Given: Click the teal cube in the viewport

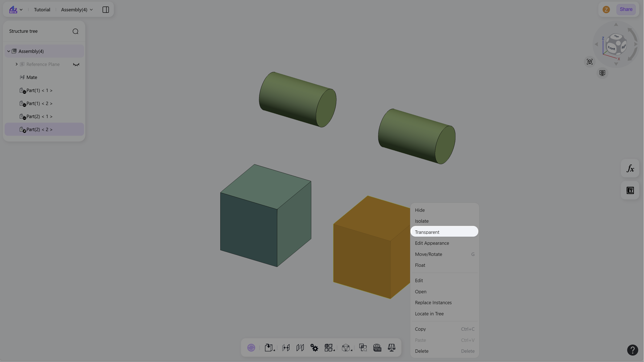Looking at the screenshot, I should [265, 215].
